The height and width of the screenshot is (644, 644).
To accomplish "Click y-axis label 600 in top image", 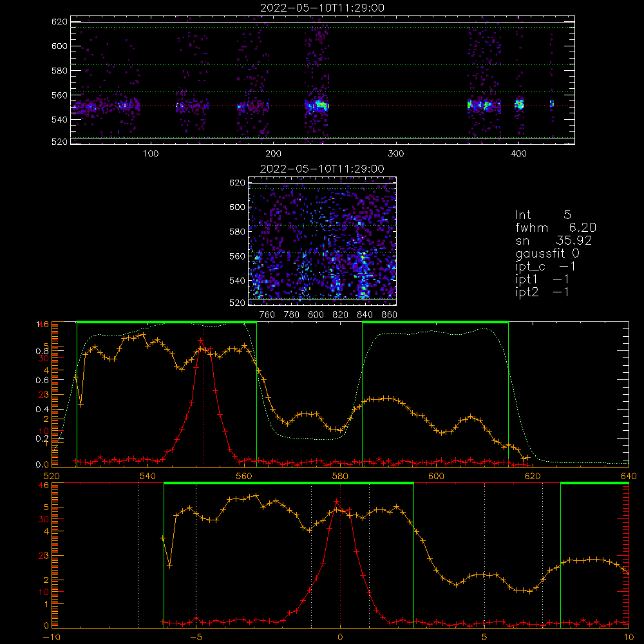I will [x=59, y=46].
